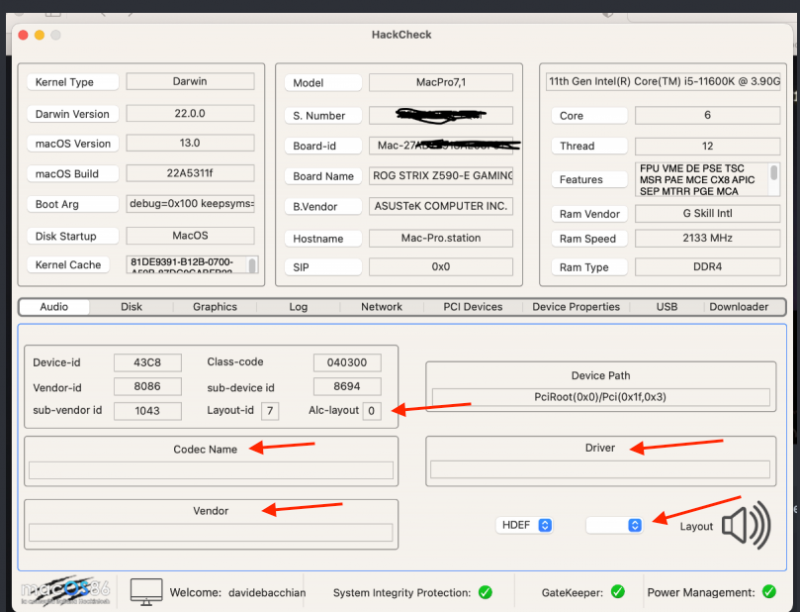
Task: Click the GateKeeper green checkmark
Action: click(x=617, y=592)
